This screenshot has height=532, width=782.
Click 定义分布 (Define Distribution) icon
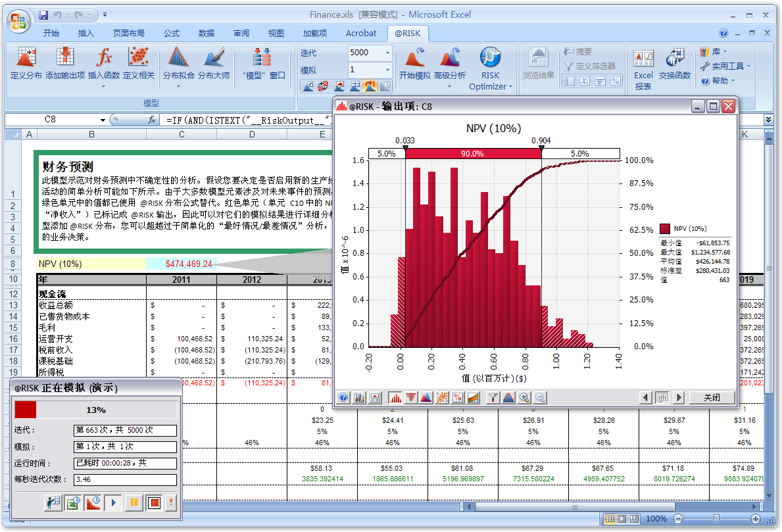click(26, 57)
